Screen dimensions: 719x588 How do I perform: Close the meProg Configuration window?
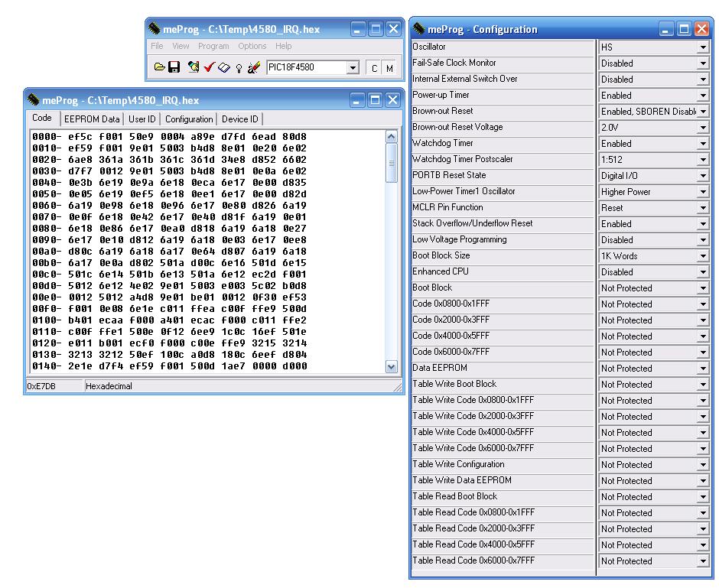click(x=701, y=29)
